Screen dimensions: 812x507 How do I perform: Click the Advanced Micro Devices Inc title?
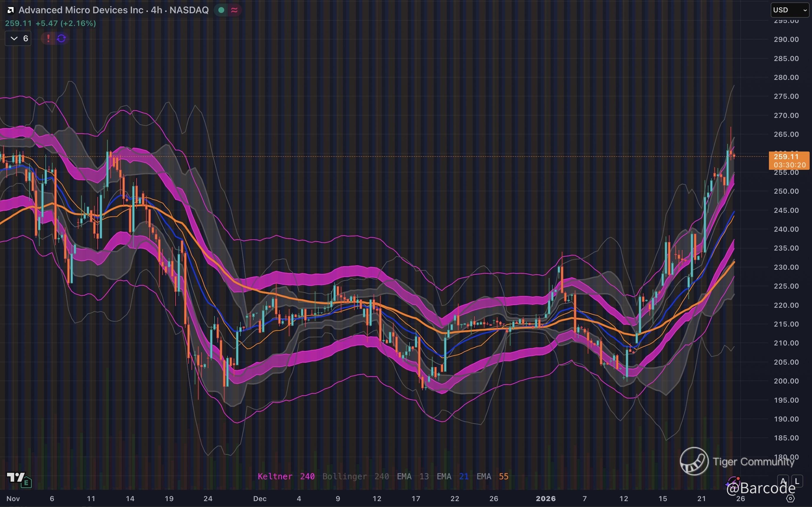(81, 10)
